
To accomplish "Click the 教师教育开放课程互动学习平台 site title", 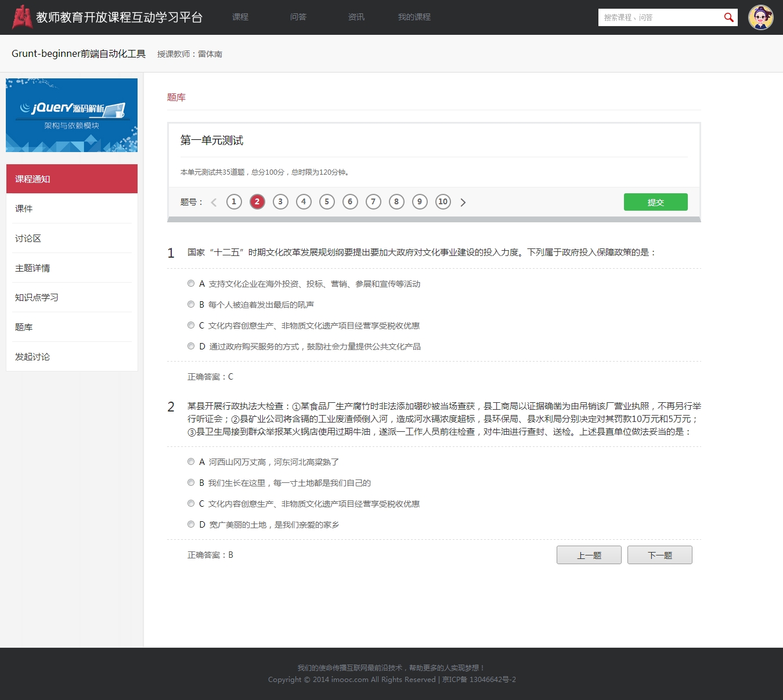I will click(119, 17).
